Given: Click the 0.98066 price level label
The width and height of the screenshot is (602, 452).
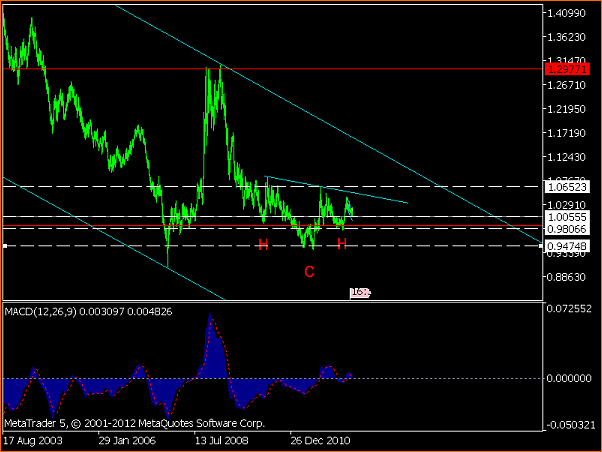Looking at the screenshot, I should coord(567,229).
